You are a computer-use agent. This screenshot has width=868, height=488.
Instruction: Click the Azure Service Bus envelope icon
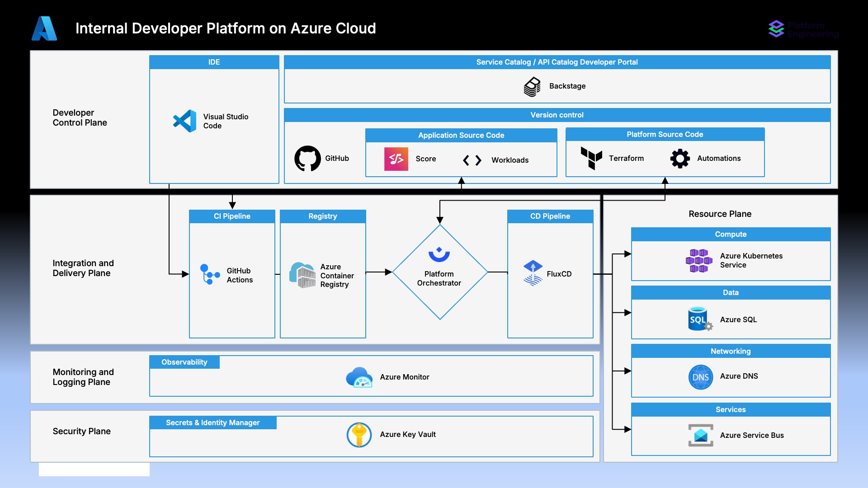pos(701,435)
